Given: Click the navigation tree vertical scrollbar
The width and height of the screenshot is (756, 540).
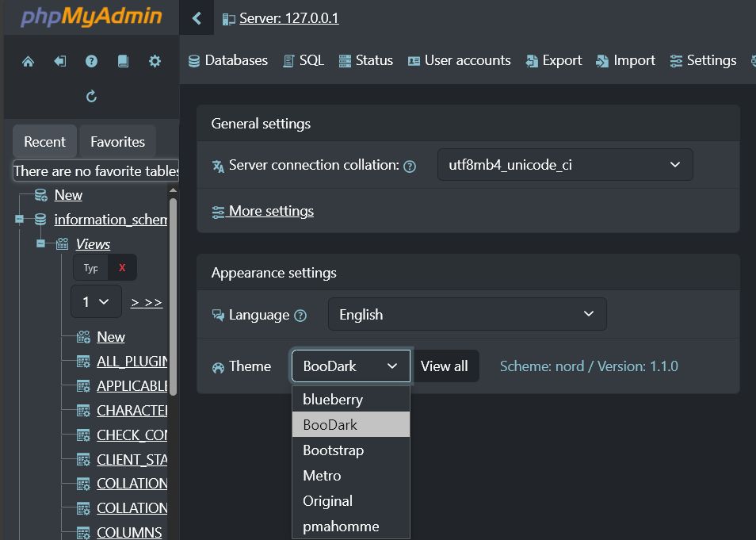Looking at the screenshot, I should pyautogui.click(x=173, y=297).
